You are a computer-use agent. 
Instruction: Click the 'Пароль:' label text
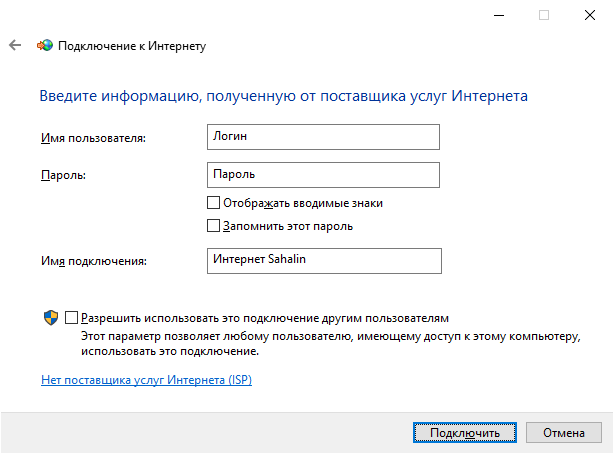click(x=63, y=176)
